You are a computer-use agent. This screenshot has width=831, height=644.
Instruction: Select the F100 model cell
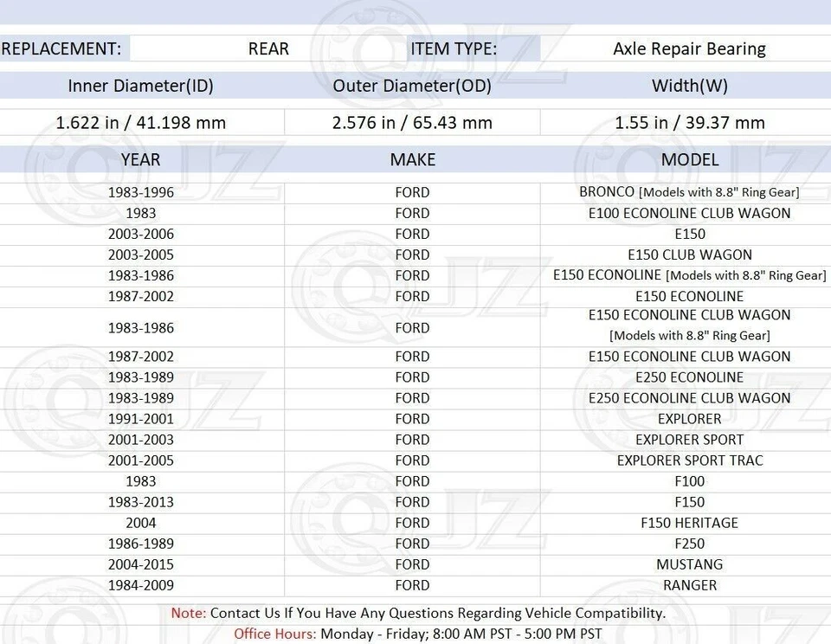pos(690,480)
